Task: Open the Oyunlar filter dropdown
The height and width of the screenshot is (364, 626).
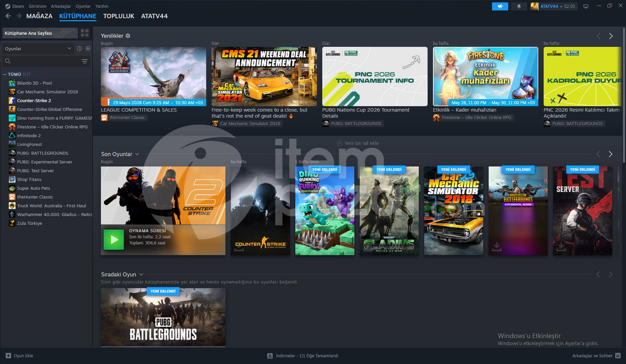Action: click(x=38, y=49)
